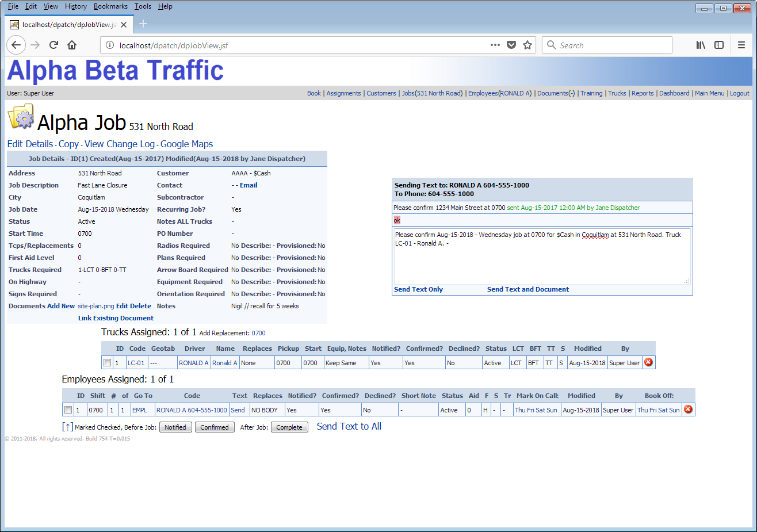Image resolution: width=757 pixels, height=532 pixels.
Task: Open the Documents(-) navigation link
Action: pos(556,93)
